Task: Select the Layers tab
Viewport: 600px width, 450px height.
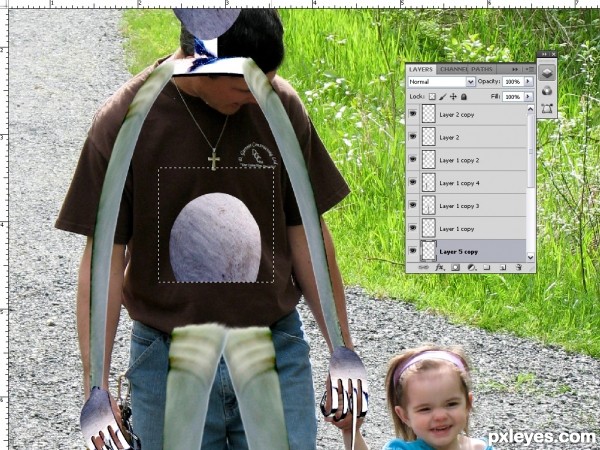Action: coord(421,69)
